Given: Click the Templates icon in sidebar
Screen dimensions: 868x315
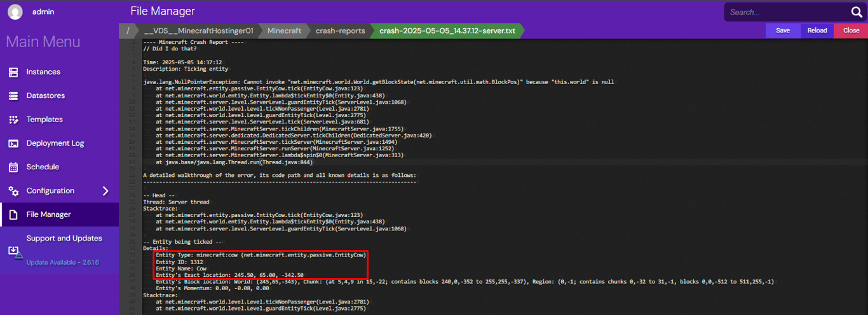Looking at the screenshot, I should tap(13, 120).
